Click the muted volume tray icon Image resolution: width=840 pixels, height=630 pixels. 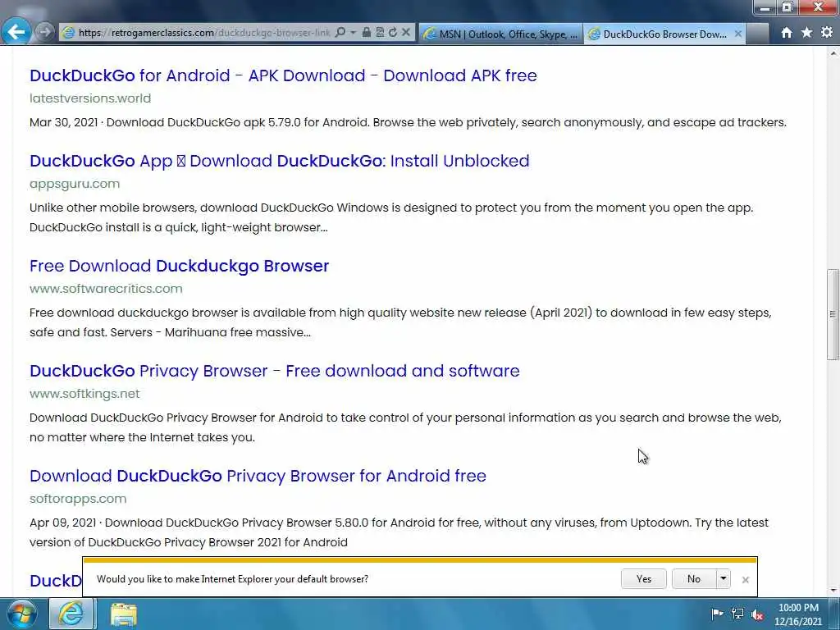(x=757, y=614)
